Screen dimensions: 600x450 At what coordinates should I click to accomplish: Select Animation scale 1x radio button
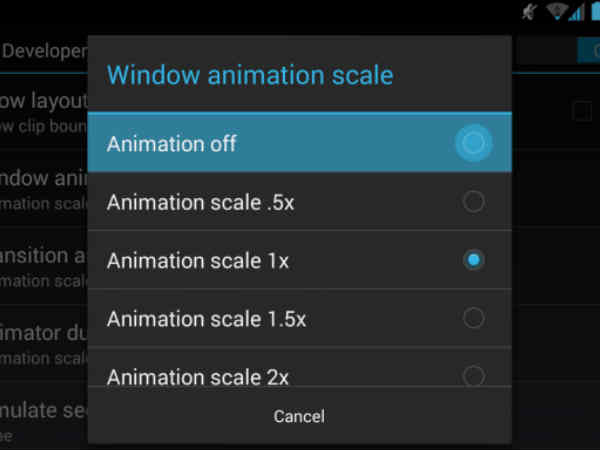point(474,260)
